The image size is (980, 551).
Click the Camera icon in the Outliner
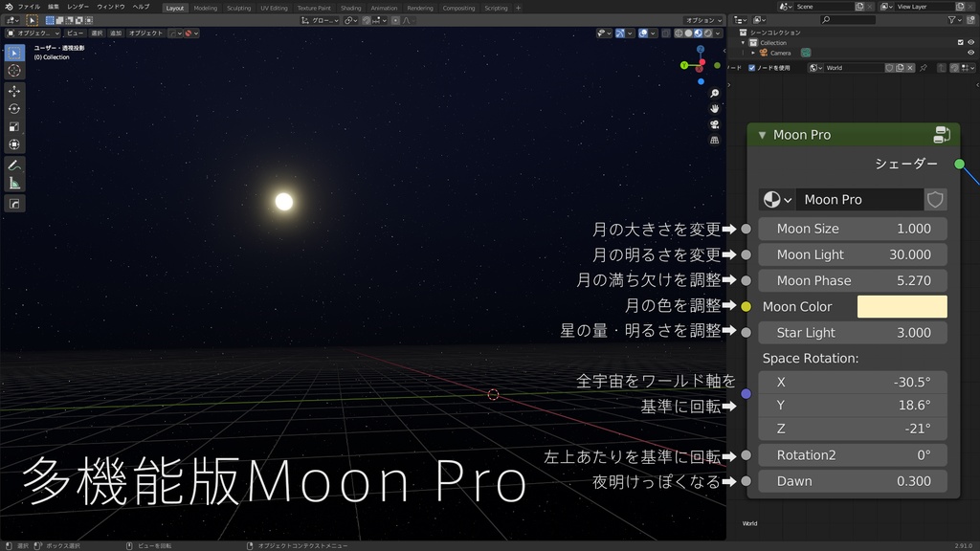764,53
